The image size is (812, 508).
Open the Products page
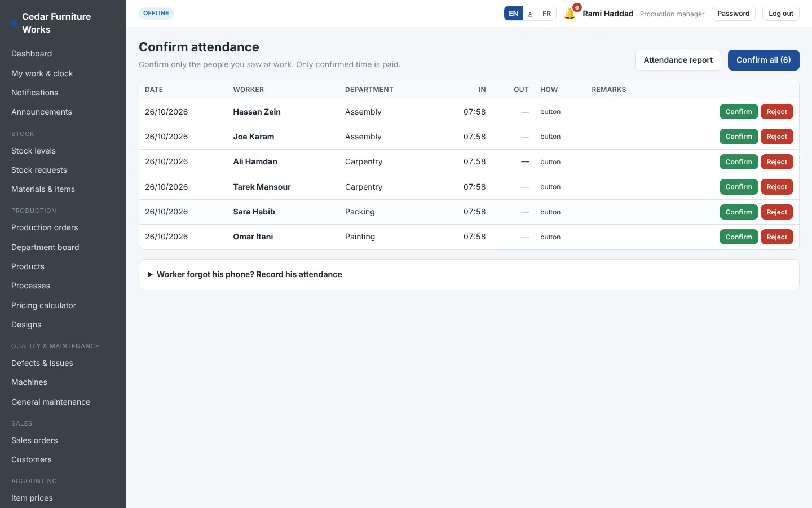click(63, 266)
